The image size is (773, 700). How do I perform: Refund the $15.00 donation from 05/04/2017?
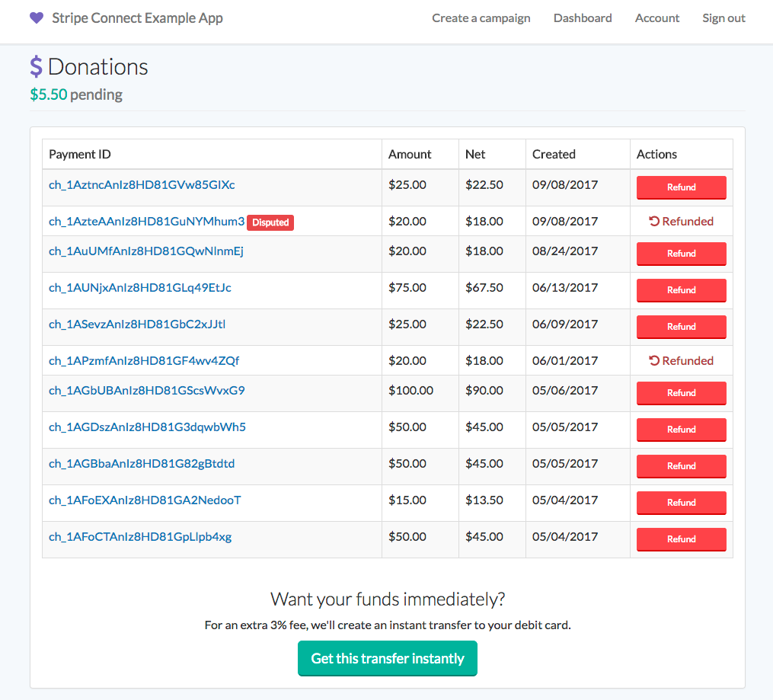point(681,503)
